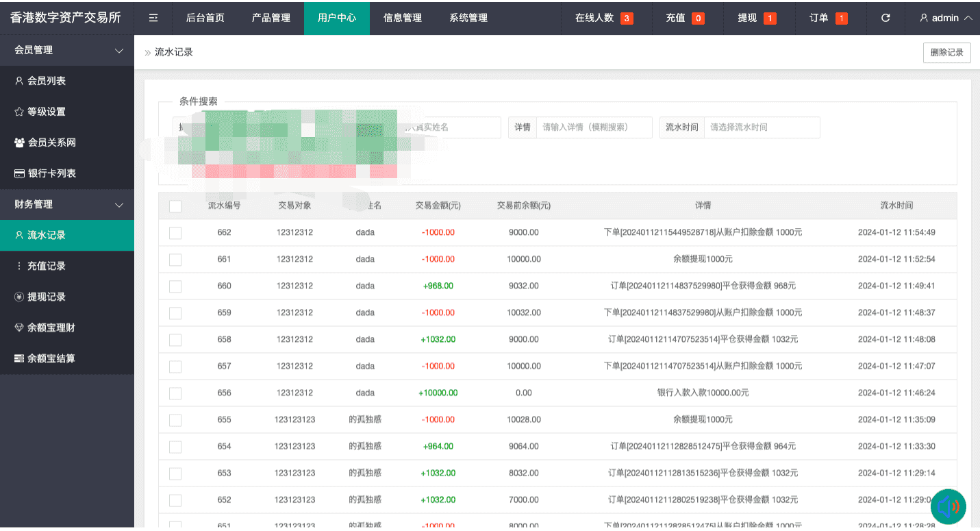Check the box for record 659
This screenshot has width=980, height=531.
[x=175, y=313]
